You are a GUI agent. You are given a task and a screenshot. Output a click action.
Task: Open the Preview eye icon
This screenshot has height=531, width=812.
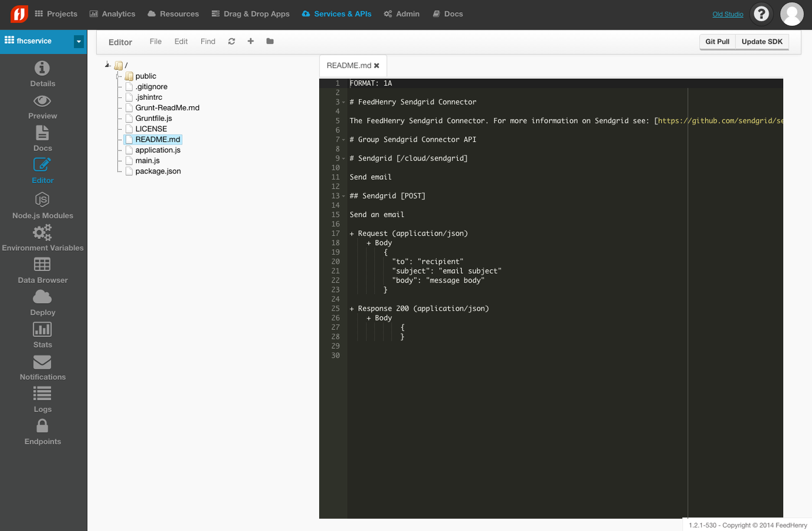pos(42,101)
